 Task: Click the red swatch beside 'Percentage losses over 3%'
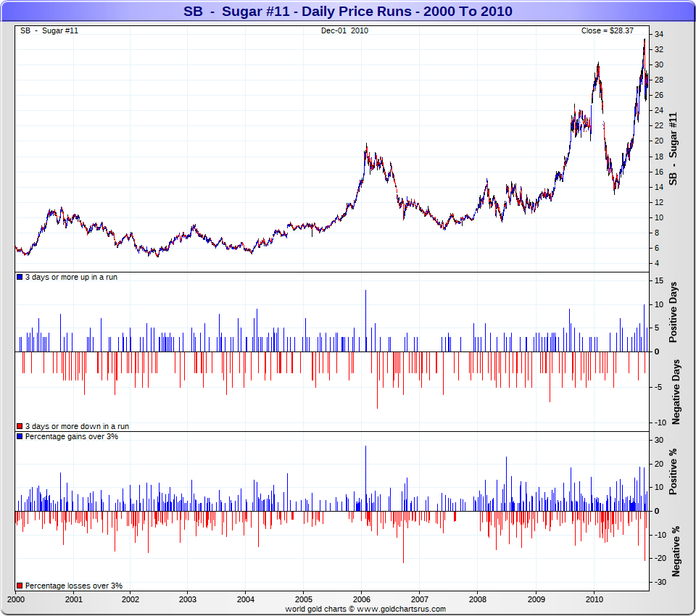pyautogui.click(x=20, y=586)
